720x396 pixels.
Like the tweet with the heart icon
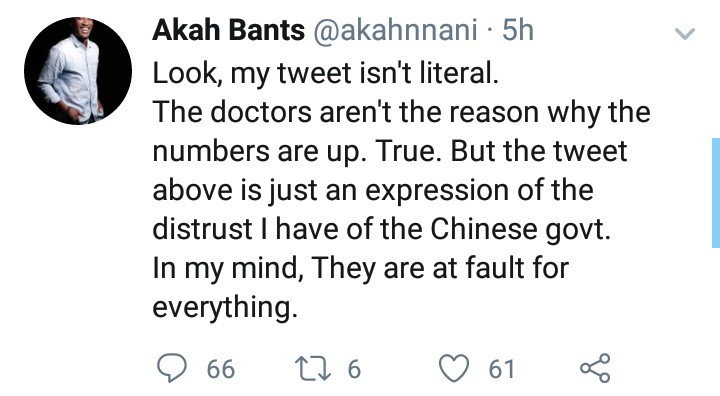454,368
